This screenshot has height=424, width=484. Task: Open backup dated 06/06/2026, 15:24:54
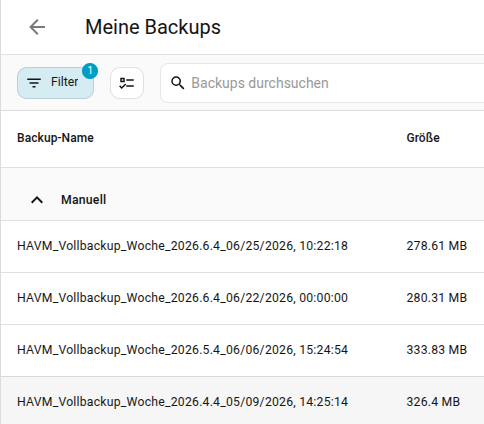[x=182, y=350]
